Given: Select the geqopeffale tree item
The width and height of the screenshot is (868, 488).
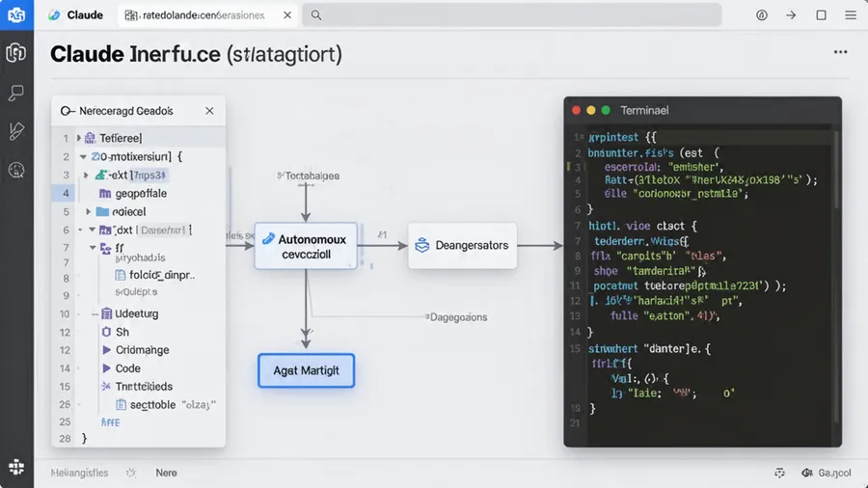Looking at the screenshot, I should click(141, 193).
